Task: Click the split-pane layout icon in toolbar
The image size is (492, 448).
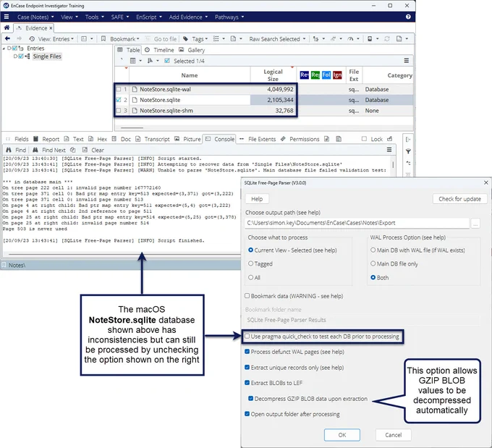Action: pos(84,38)
